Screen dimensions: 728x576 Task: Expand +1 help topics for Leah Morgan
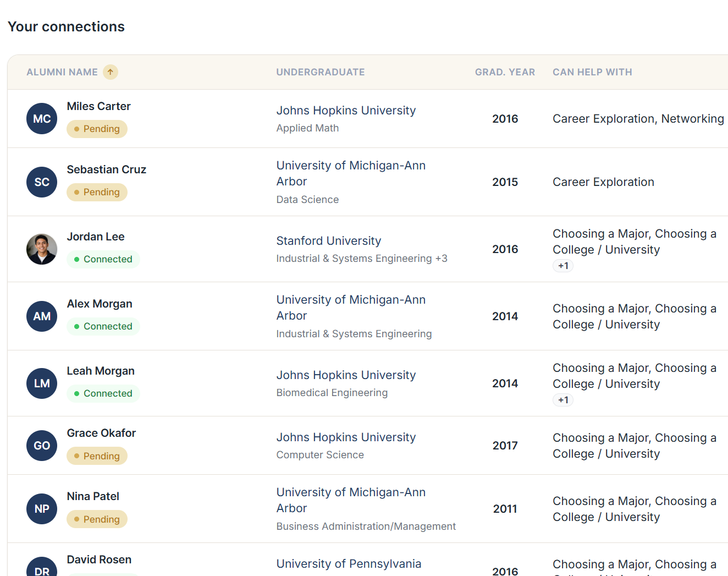click(563, 400)
